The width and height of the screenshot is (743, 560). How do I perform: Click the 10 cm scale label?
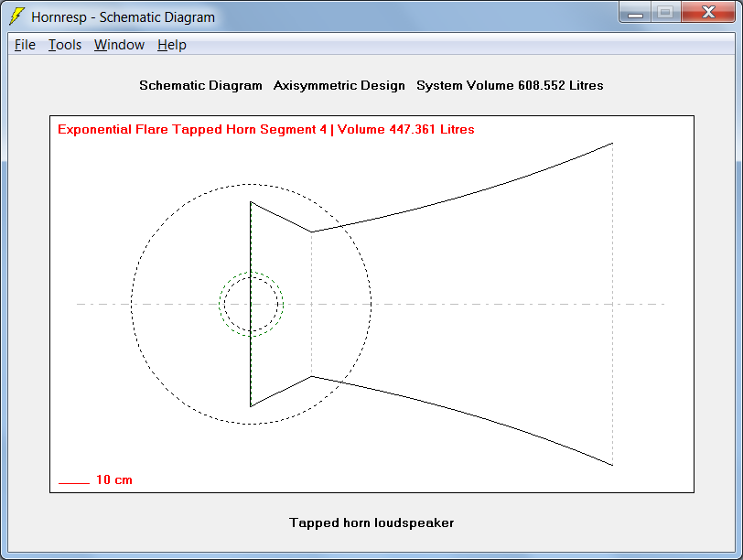point(114,479)
